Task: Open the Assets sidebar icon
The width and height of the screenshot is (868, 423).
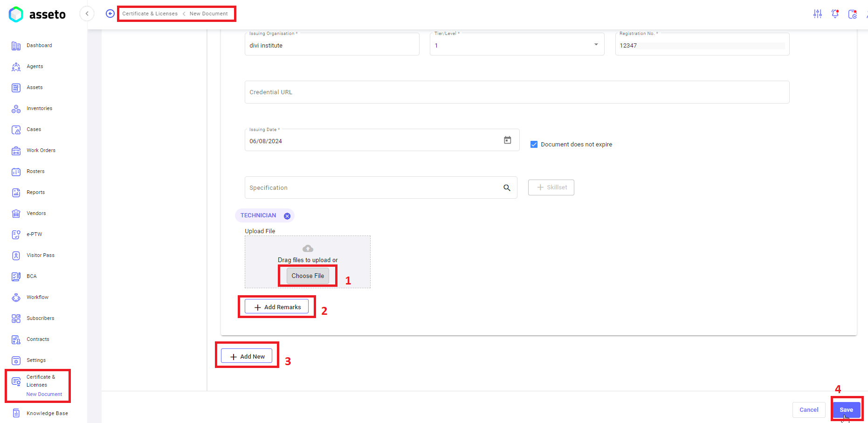Action: tap(16, 88)
